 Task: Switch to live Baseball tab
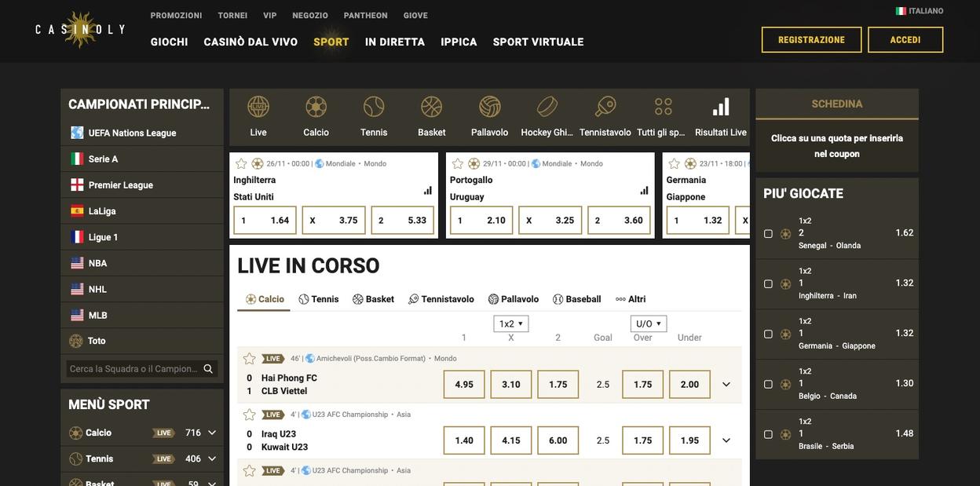pos(577,299)
